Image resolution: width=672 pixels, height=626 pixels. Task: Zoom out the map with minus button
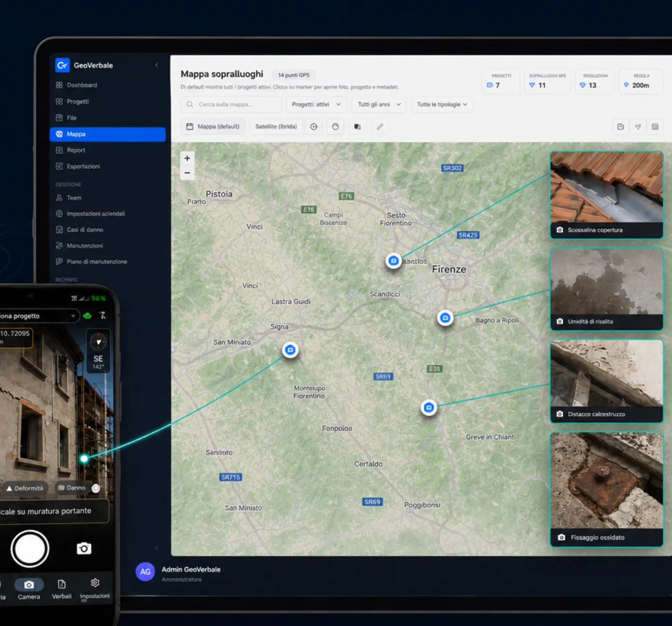(x=187, y=173)
